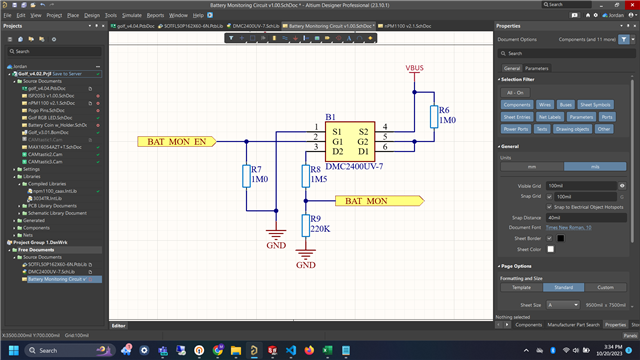Open the Times New Roman, 10 document font link

click(569, 227)
